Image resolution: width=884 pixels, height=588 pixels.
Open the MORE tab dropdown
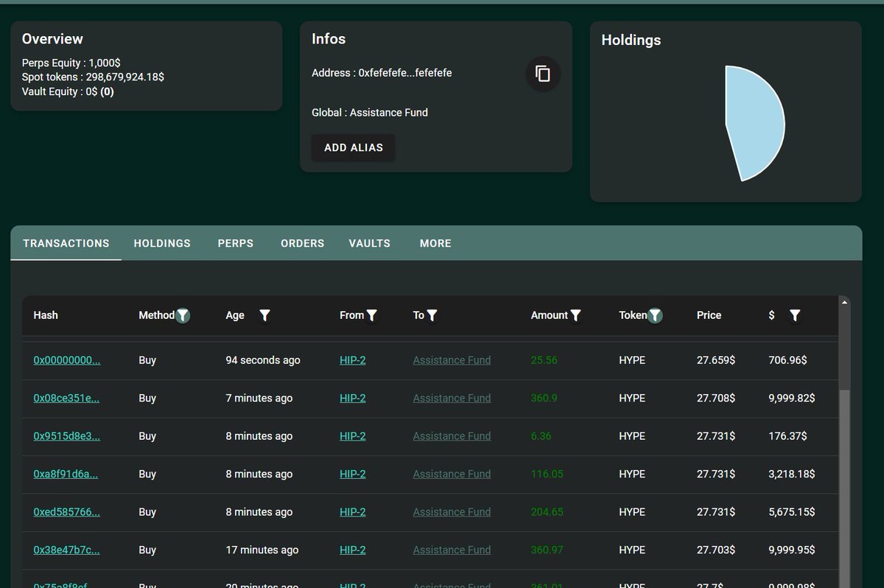(435, 243)
